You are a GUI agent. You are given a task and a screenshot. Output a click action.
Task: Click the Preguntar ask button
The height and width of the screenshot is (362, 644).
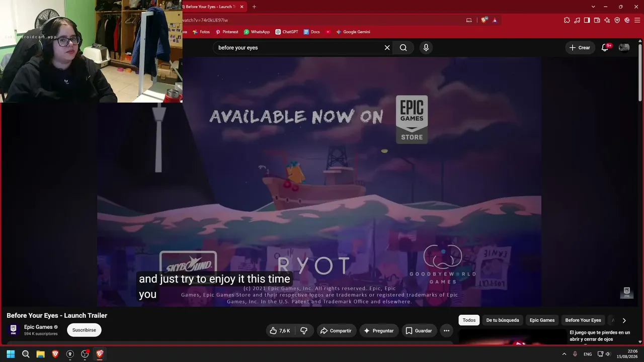click(379, 331)
